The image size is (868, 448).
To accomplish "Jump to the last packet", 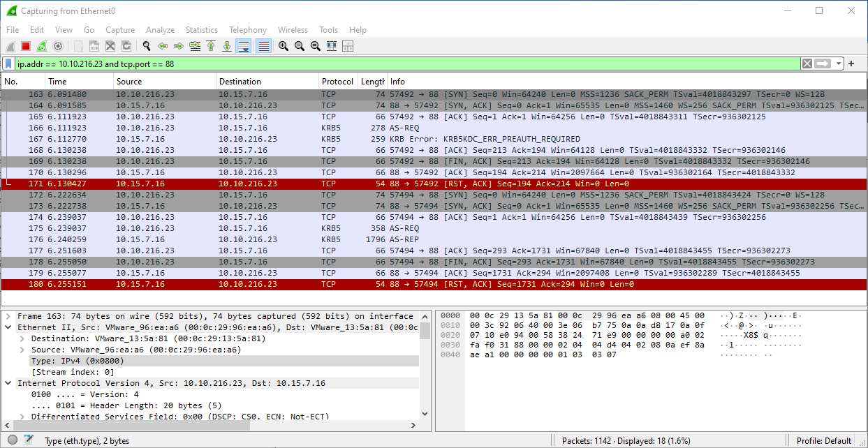I will [227, 46].
